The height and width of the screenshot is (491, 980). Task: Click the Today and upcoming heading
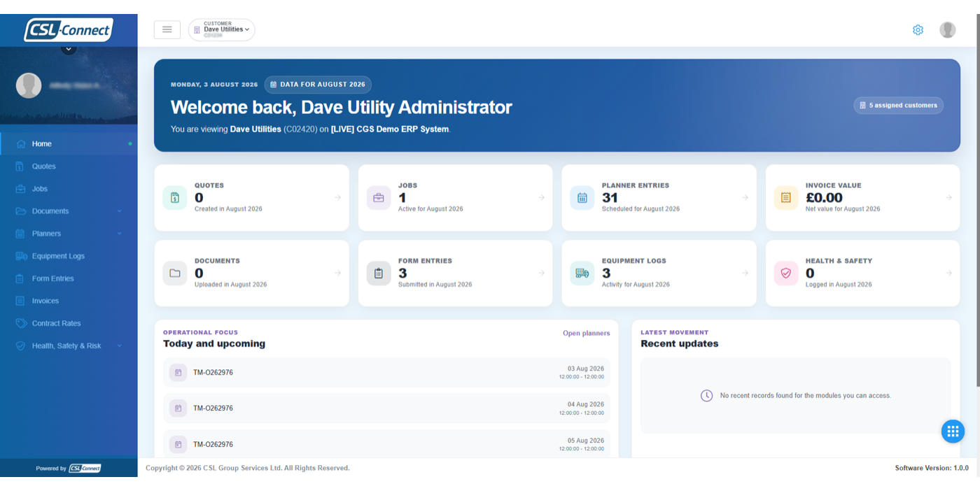click(x=214, y=344)
